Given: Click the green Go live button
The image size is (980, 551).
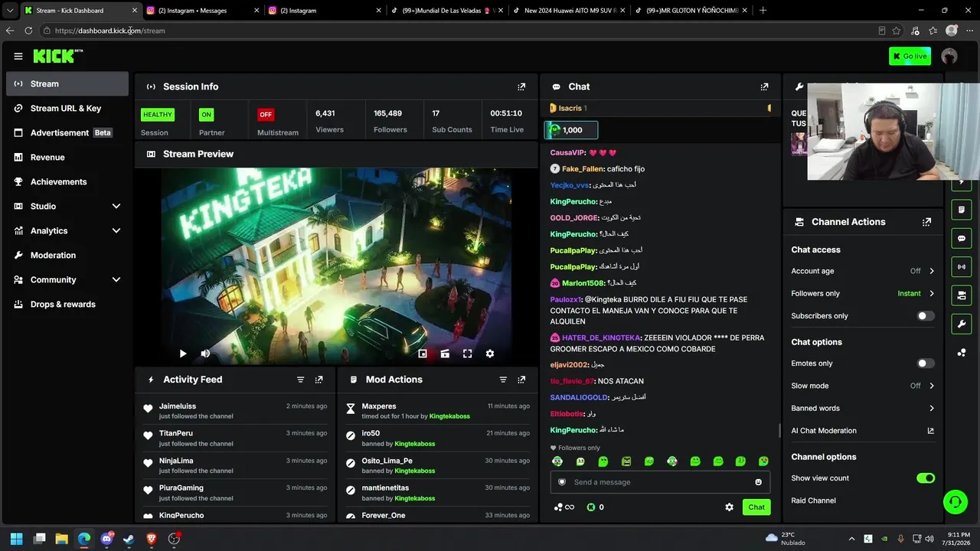Looking at the screenshot, I should (x=910, y=56).
